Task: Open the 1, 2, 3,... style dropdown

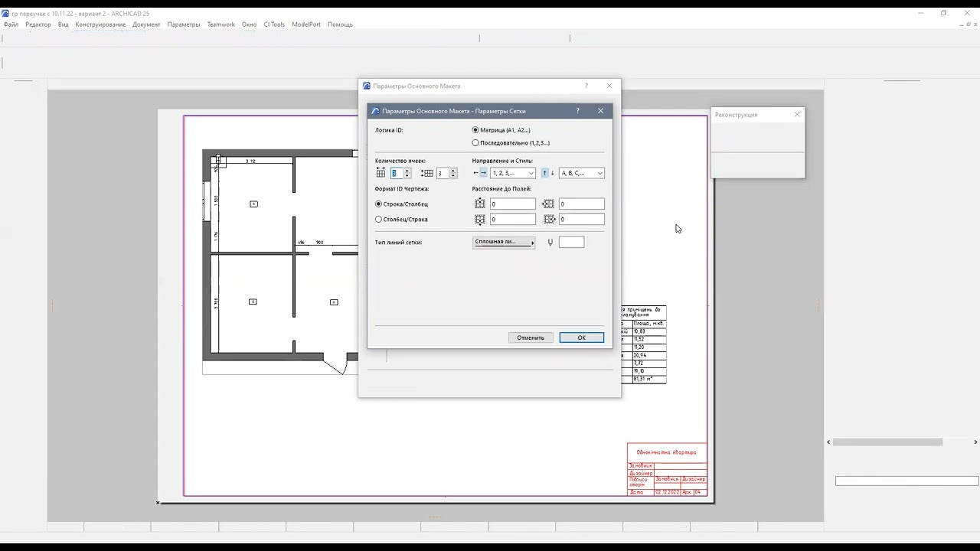Action: (x=513, y=174)
